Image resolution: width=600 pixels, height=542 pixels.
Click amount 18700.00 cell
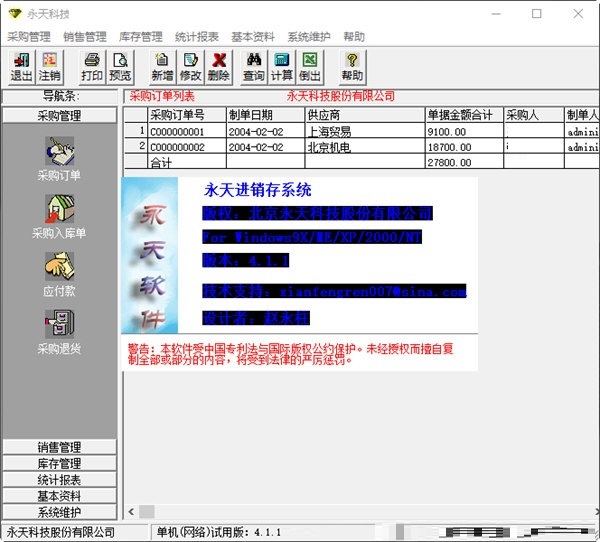point(464,147)
